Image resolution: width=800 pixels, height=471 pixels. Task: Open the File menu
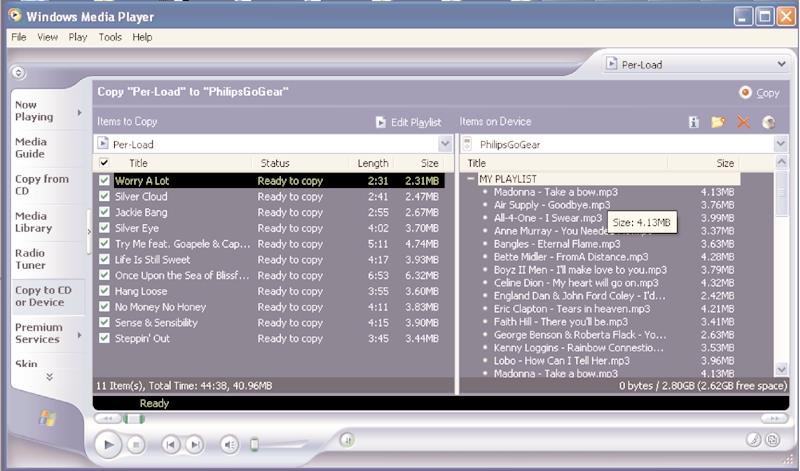pyautogui.click(x=18, y=37)
